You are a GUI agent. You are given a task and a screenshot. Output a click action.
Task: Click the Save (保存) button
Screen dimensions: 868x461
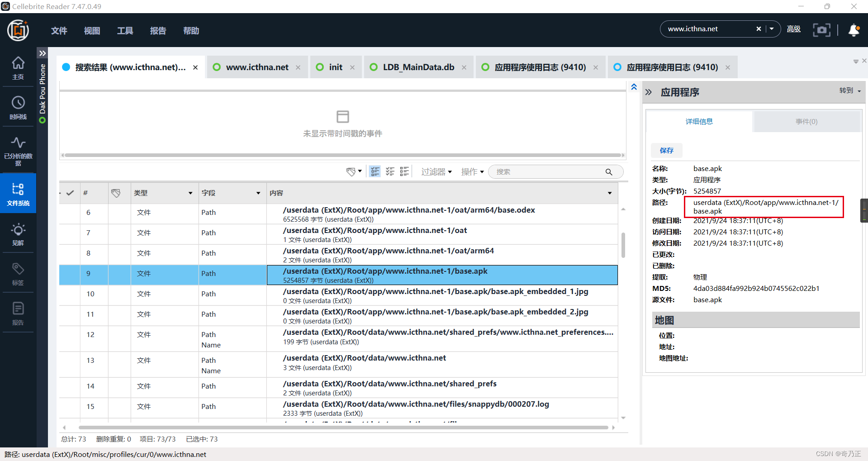(x=667, y=150)
